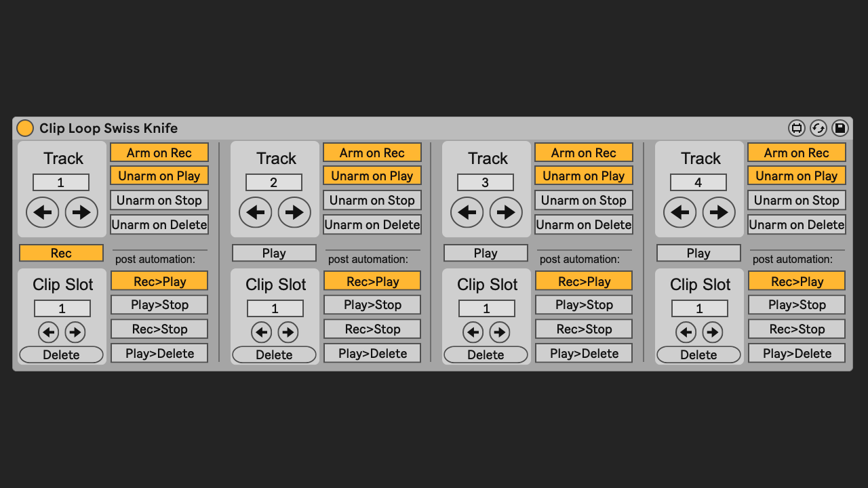The image size is (868, 488).
Task: Disable Arm on Rec for Track 2
Action: [x=372, y=152]
